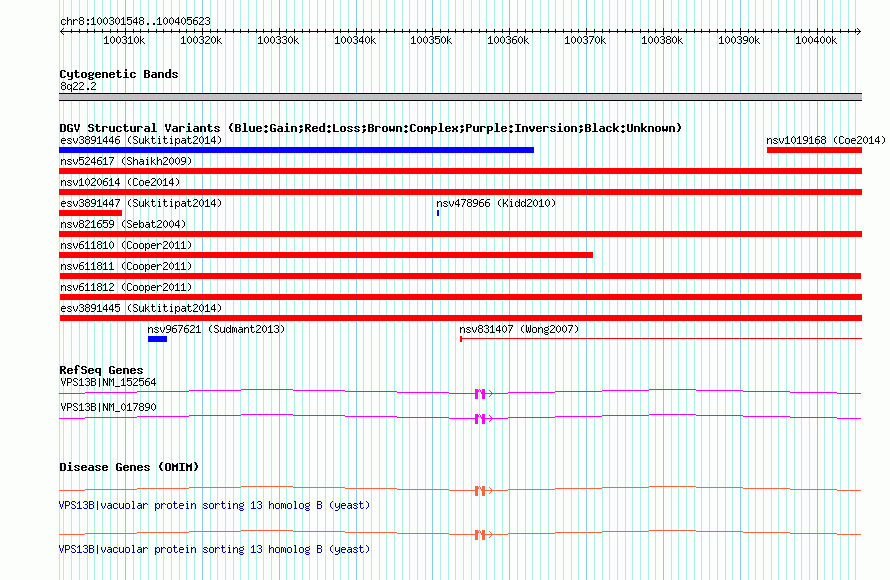Viewport: 890px width, 580px height.
Task: Open nsv611812 (Cooper2011) label
Action: (x=126, y=287)
